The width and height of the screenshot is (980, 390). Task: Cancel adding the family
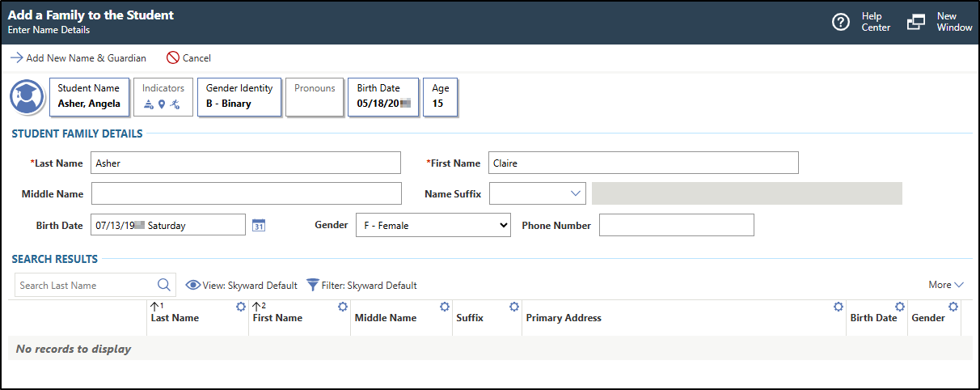188,58
